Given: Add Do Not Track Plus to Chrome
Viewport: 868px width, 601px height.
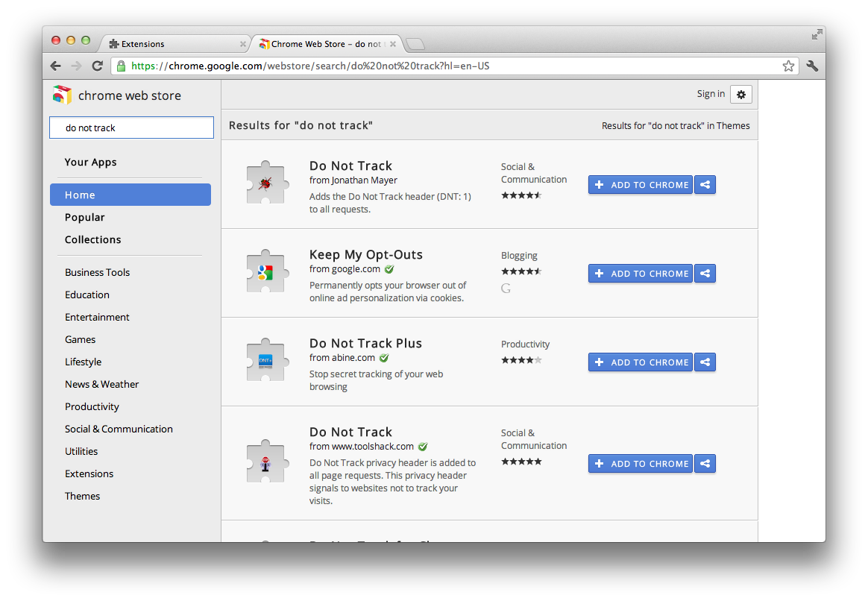Looking at the screenshot, I should point(641,362).
